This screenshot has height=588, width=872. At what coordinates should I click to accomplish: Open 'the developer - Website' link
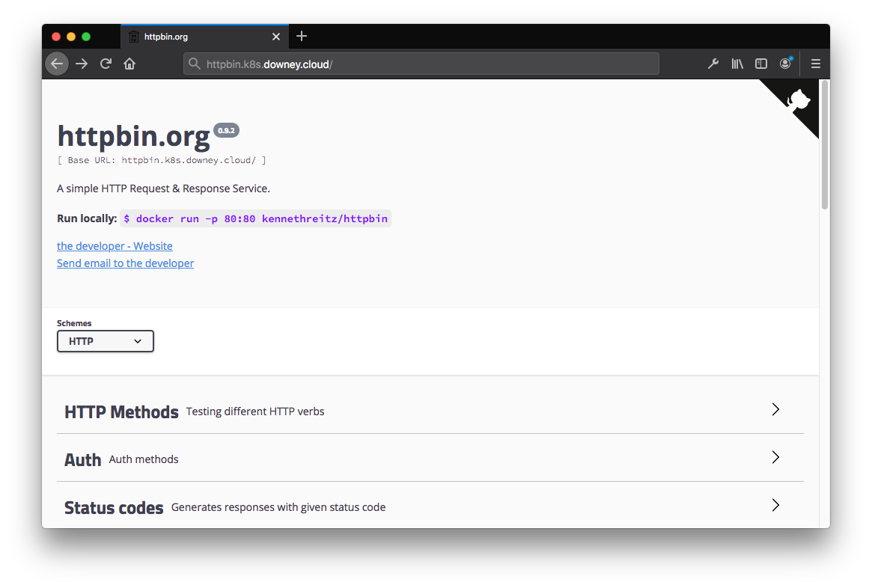click(115, 245)
